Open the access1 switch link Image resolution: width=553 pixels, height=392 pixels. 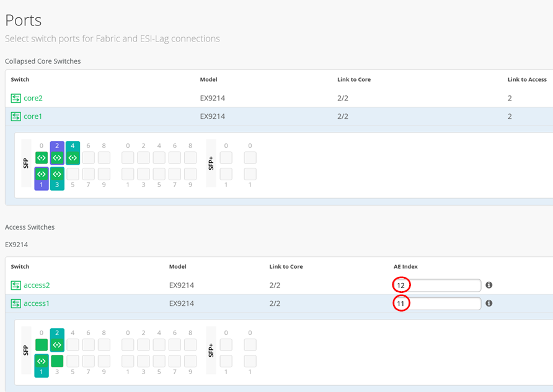click(x=37, y=303)
